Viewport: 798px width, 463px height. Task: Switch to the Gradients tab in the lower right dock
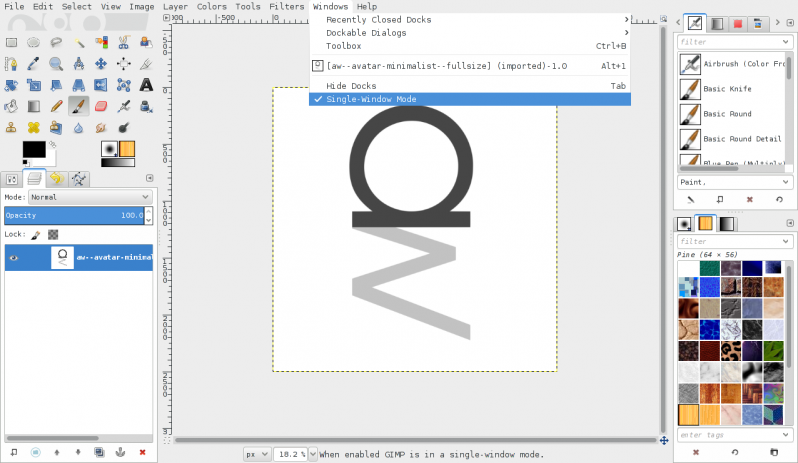pyautogui.click(x=727, y=224)
